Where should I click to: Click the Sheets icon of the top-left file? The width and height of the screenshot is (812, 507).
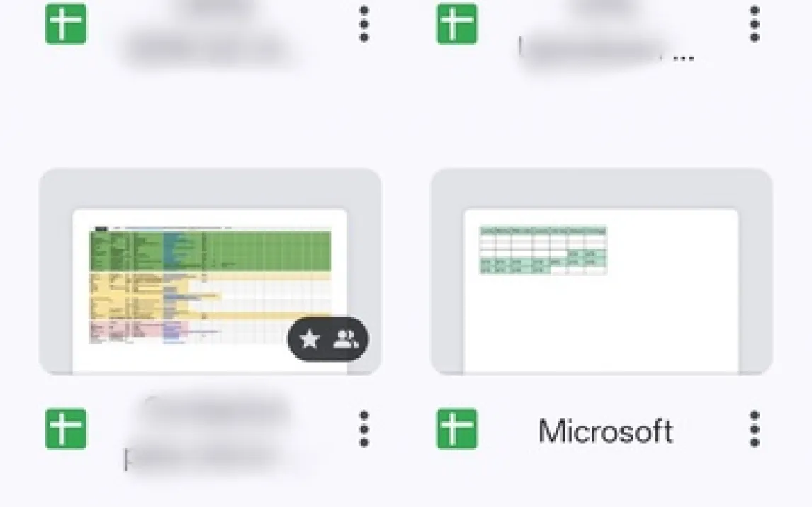tap(66, 24)
